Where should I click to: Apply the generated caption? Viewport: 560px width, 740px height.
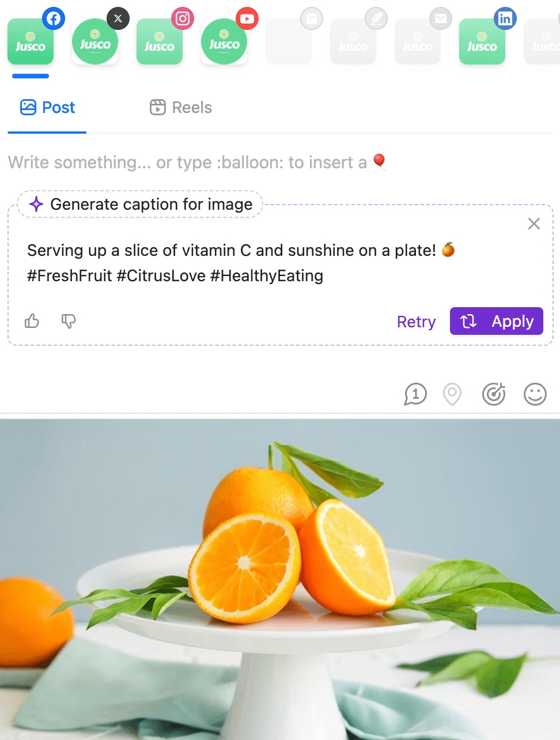[497, 321]
